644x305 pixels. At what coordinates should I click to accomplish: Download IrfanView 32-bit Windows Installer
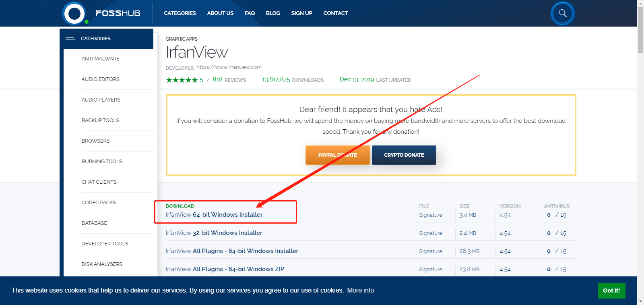pyautogui.click(x=214, y=233)
